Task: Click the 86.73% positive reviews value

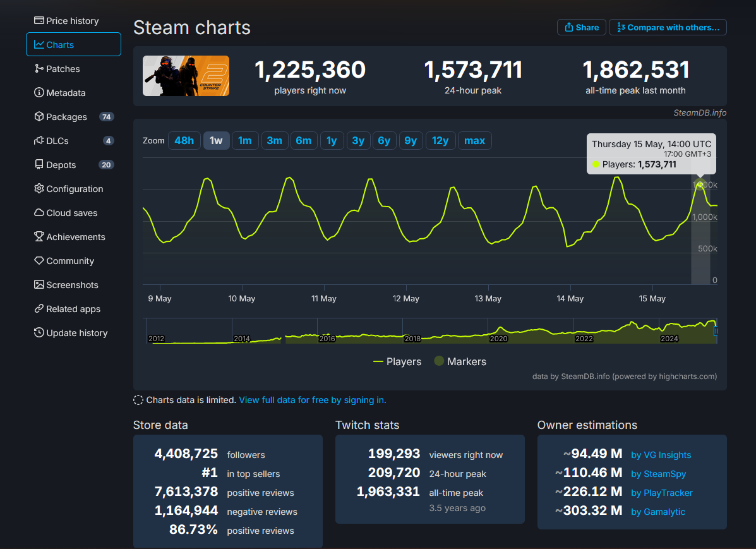Action: click(x=193, y=529)
